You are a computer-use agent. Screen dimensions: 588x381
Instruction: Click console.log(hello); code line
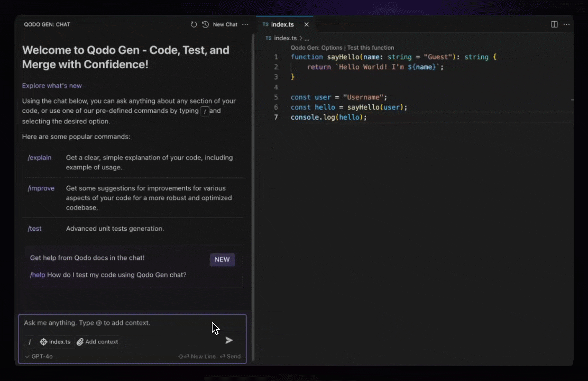point(328,117)
